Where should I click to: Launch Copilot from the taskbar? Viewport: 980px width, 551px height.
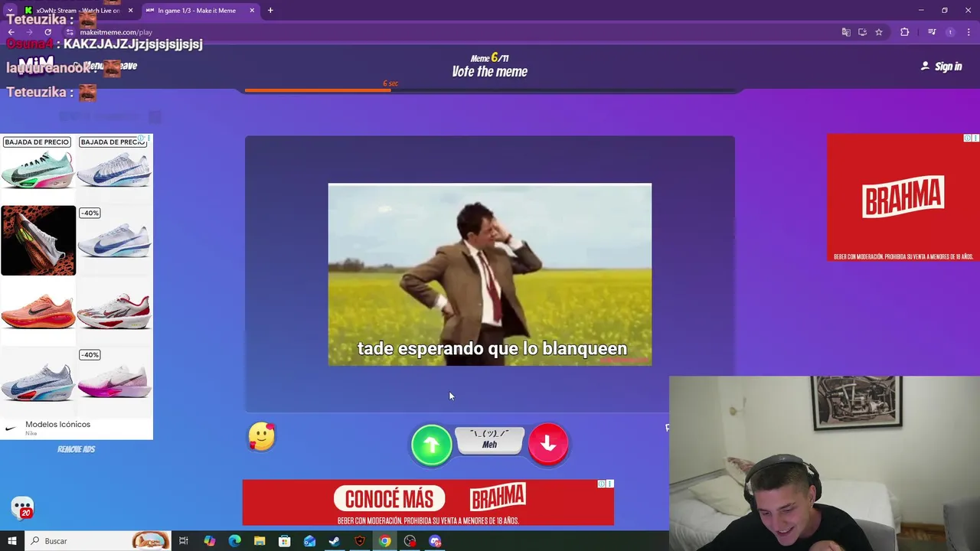point(209,541)
